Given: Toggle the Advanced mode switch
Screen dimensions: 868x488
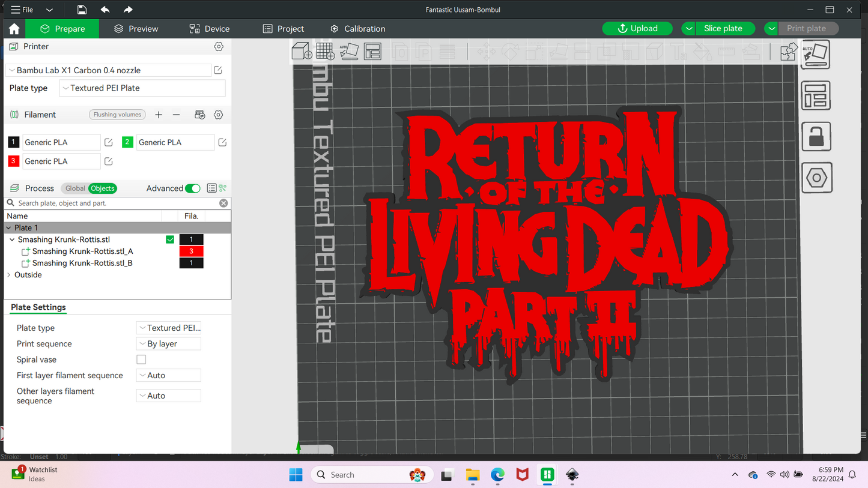Looking at the screenshot, I should point(193,188).
